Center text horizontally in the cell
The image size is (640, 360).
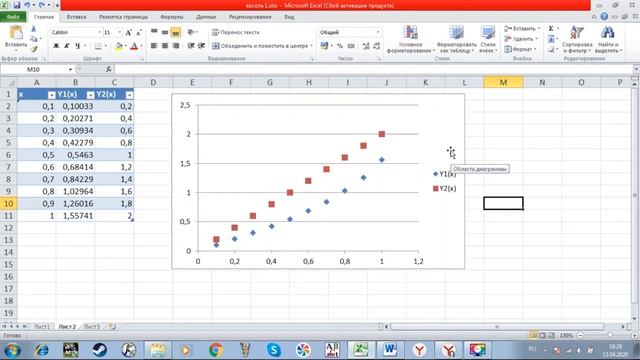(x=165, y=46)
